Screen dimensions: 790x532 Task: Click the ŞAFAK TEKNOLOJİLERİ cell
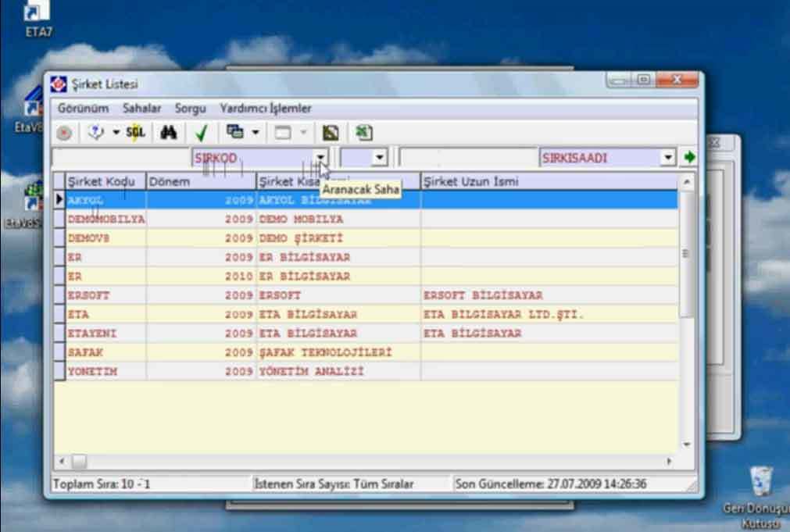coord(338,352)
